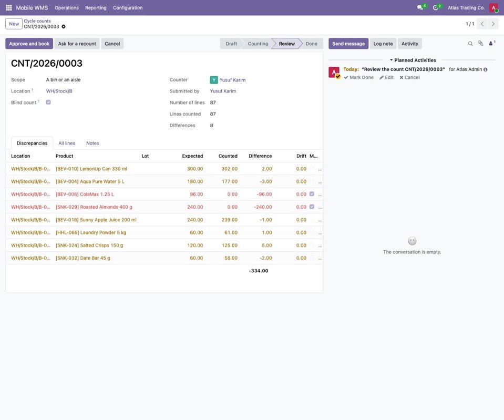Click Ask for a recount
Image resolution: width=504 pixels, height=420 pixels.
(x=77, y=44)
